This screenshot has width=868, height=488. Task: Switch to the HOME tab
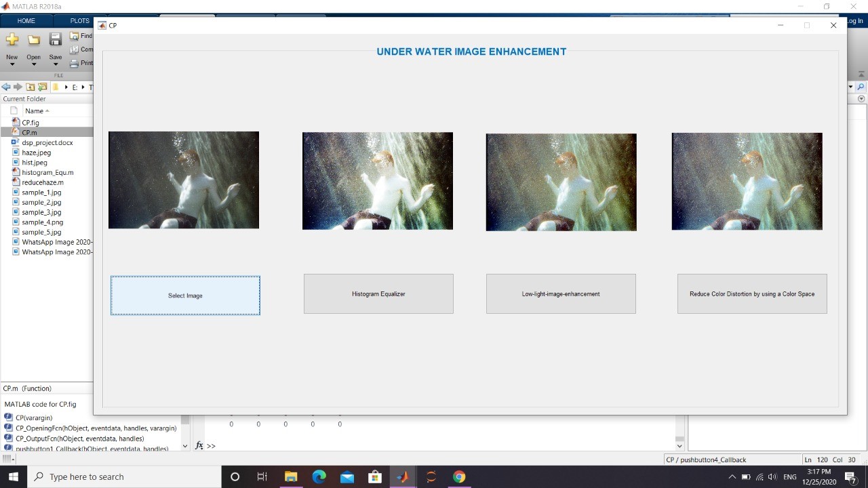coord(26,21)
